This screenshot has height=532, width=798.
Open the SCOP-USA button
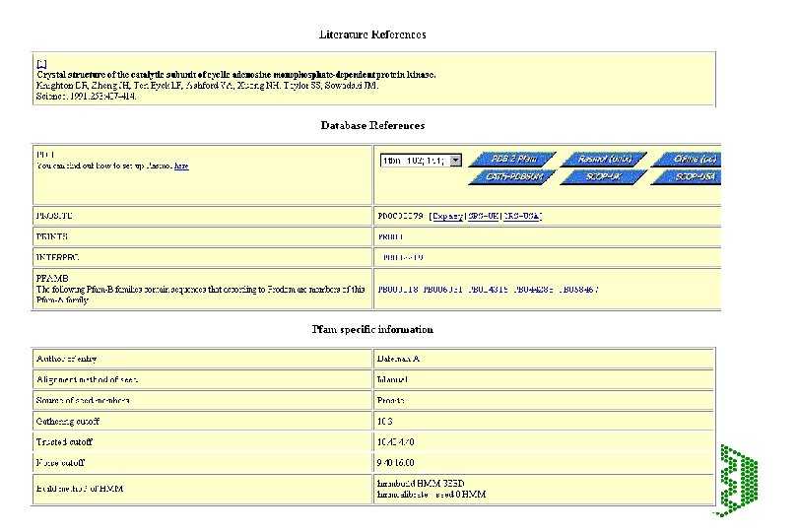click(686, 176)
